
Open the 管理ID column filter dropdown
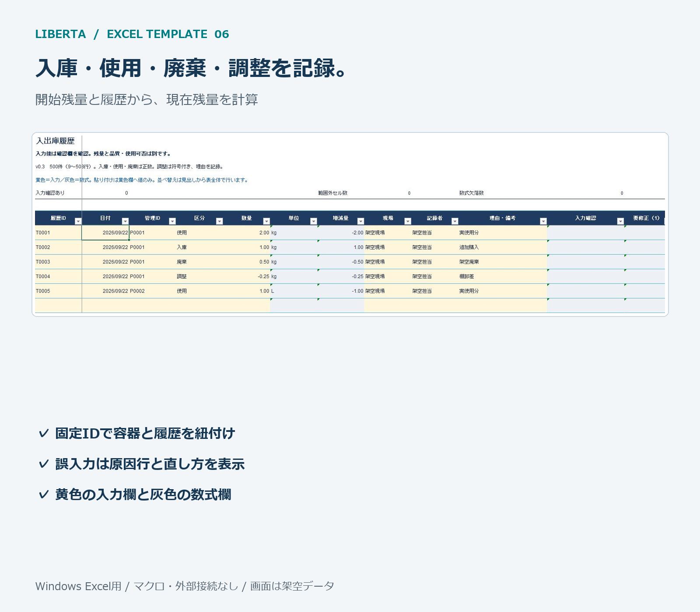tap(172, 221)
